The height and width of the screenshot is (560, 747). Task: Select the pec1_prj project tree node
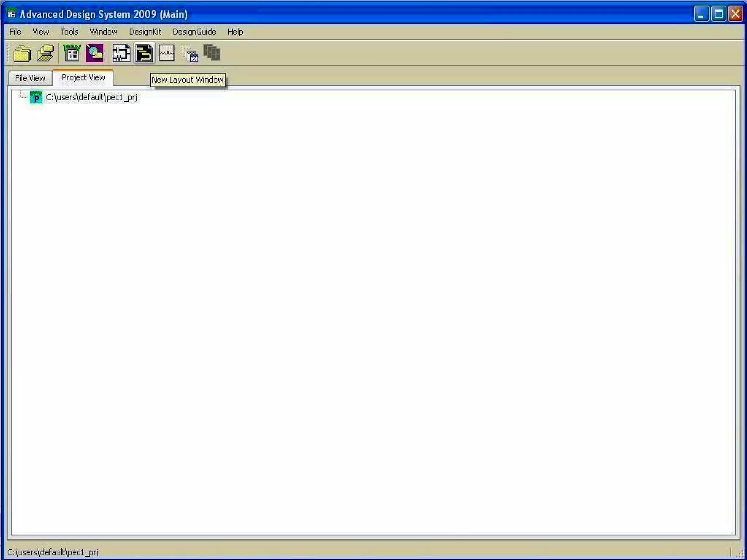[92, 97]
